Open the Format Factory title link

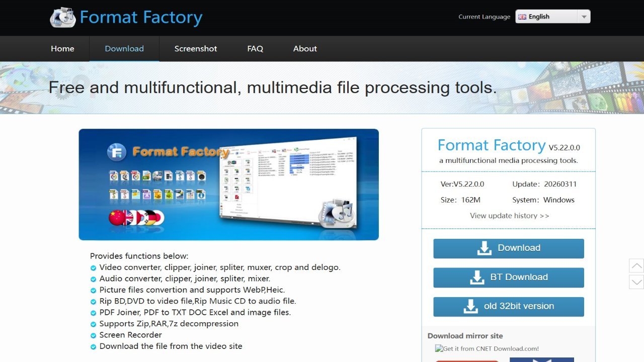pos(141,17)
